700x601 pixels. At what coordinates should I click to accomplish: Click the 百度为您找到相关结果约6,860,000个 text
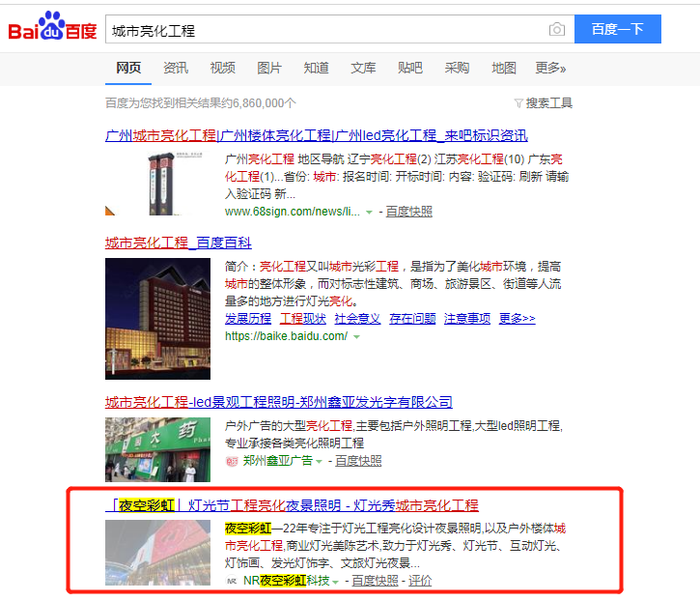tap(201, 103)
